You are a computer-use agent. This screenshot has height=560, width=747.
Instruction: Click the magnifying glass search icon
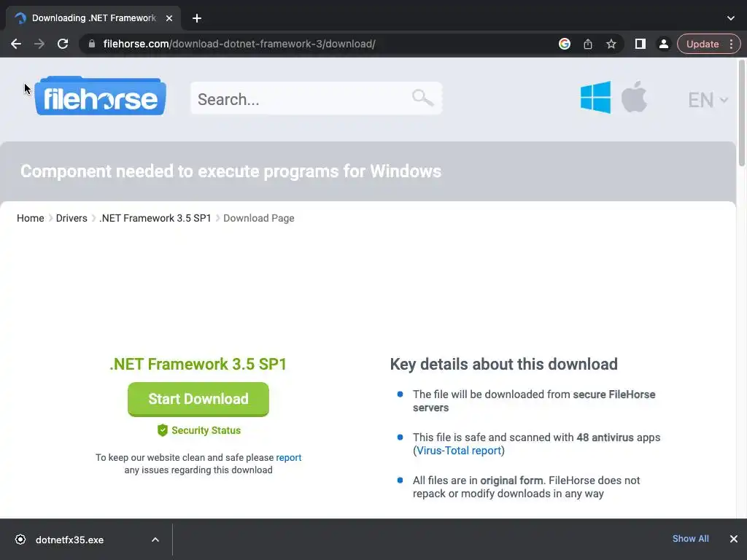click(x=422, y=98)
